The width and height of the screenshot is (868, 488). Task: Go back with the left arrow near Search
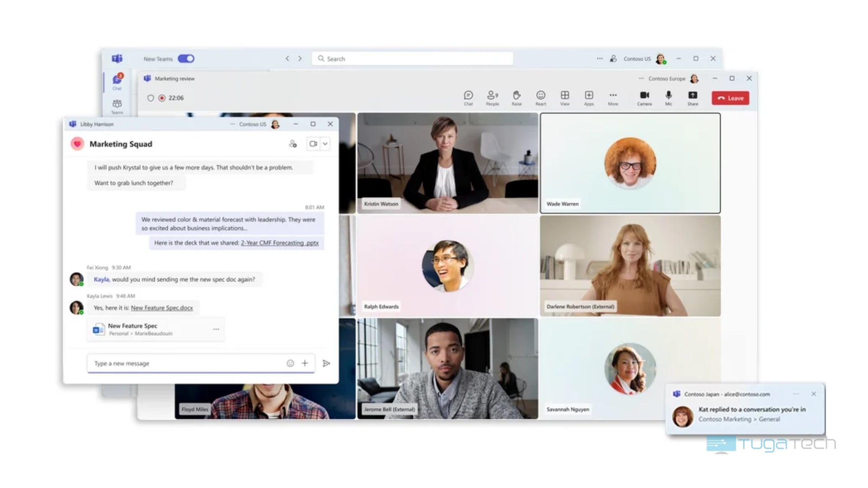(x=287, y=59)
